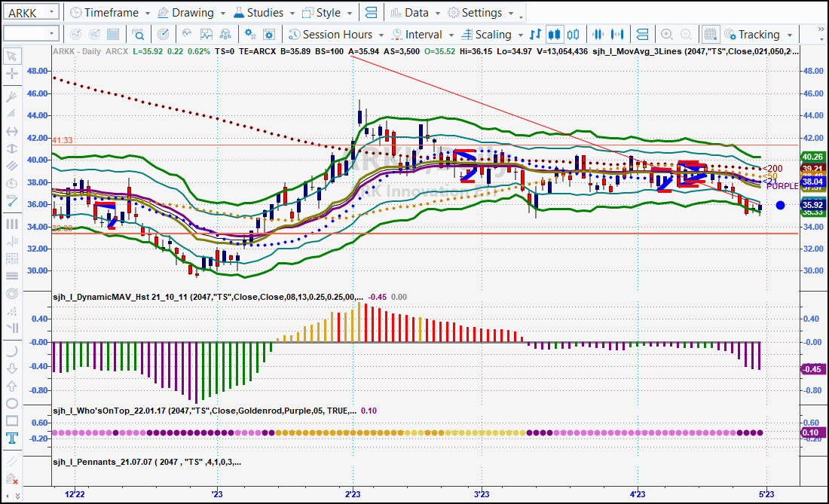
Task: Select the down arrow drawing tool
Action: pyautogui.click(x=11, y=368)
